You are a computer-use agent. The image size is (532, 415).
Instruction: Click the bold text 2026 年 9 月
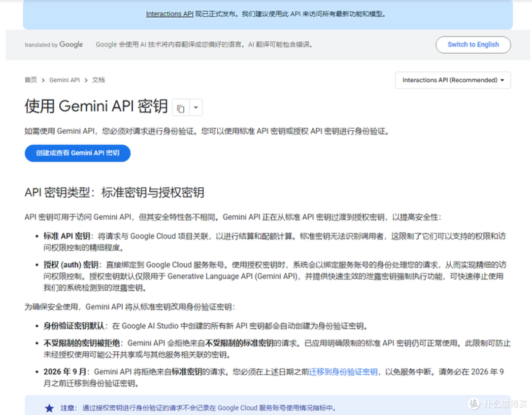[65, 372]
